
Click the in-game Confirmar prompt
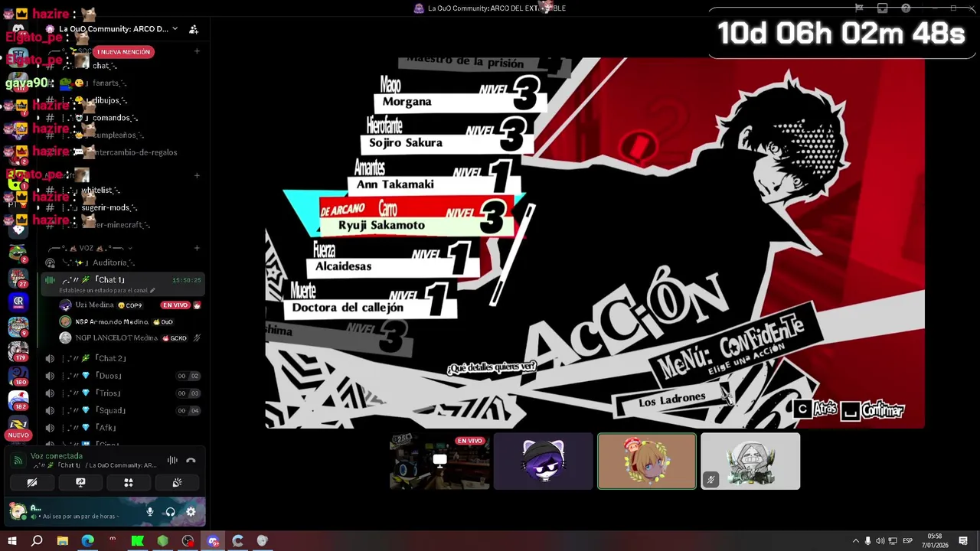point(873,411)
